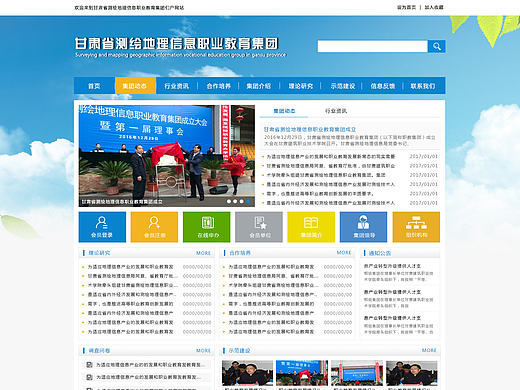This screenshot has height=390, width=520.
Task: Focus the site search input field
Action: [372, 46]
